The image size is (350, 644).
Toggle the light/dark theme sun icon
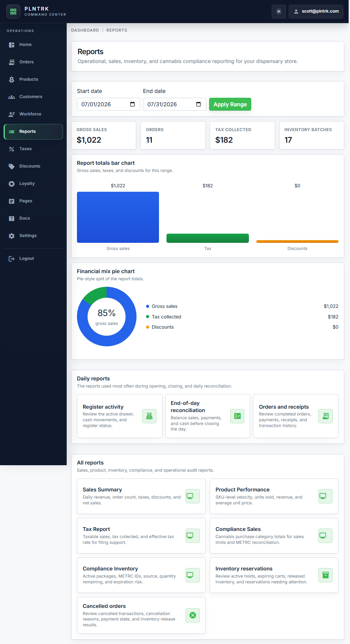(x=279, y=12)
